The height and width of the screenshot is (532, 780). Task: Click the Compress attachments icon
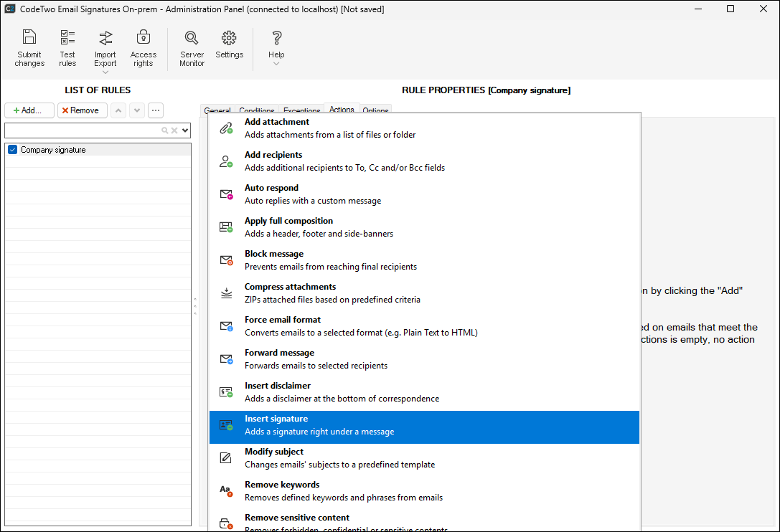(226, 293)
